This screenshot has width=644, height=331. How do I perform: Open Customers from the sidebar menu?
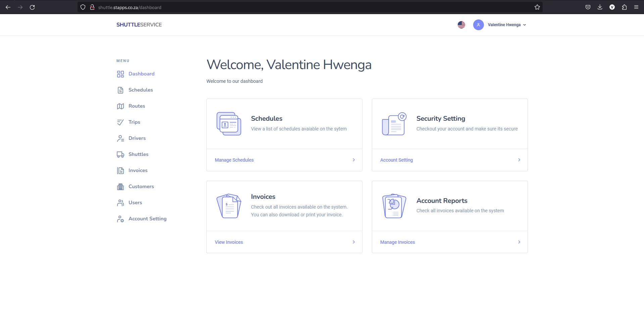[141, 186]
